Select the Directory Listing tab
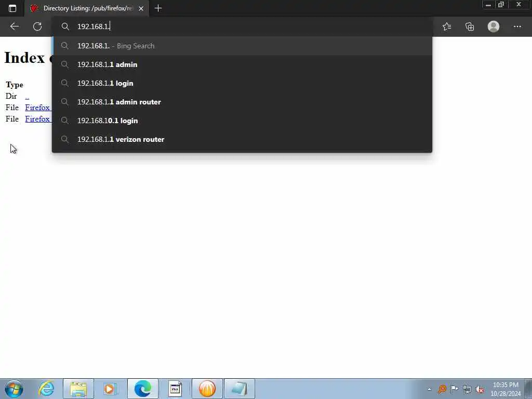Image resolution: width=532 pixels, height=399 pixels. [87, 8]
